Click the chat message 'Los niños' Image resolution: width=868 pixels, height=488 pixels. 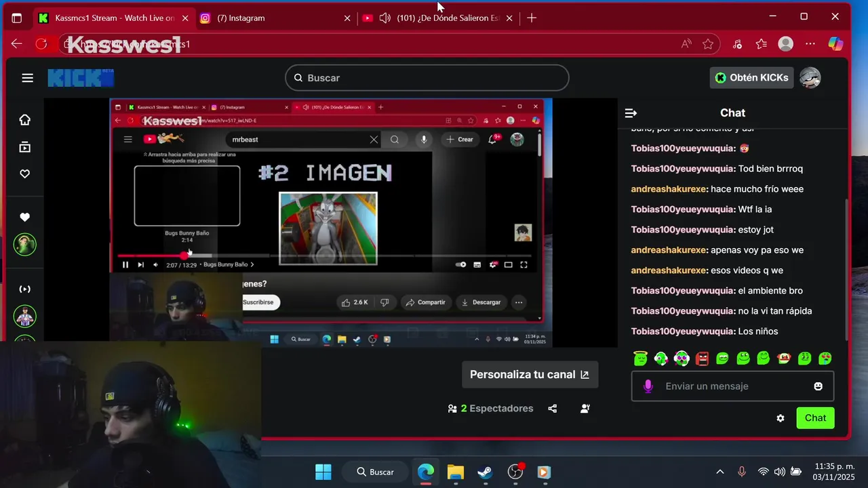coord(758,331)
